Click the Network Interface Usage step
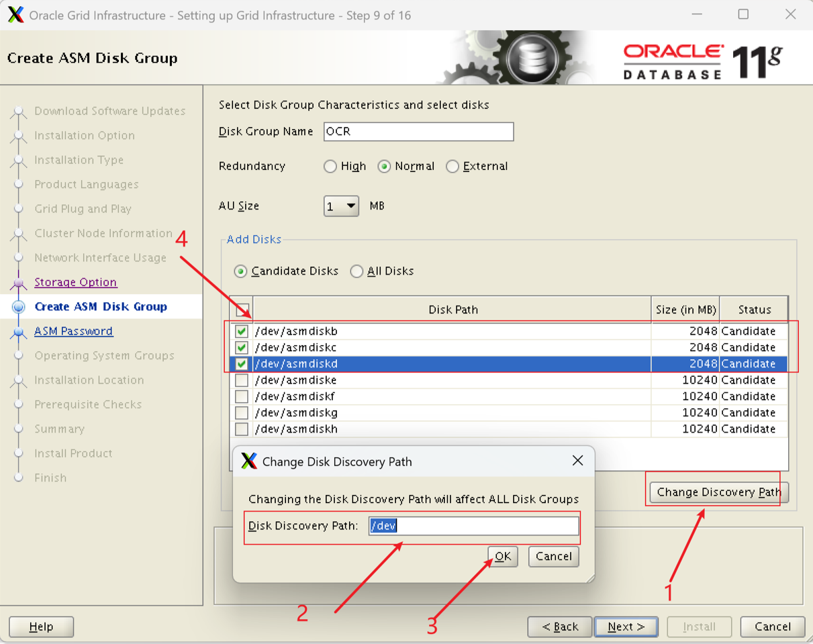 point(101,258)
